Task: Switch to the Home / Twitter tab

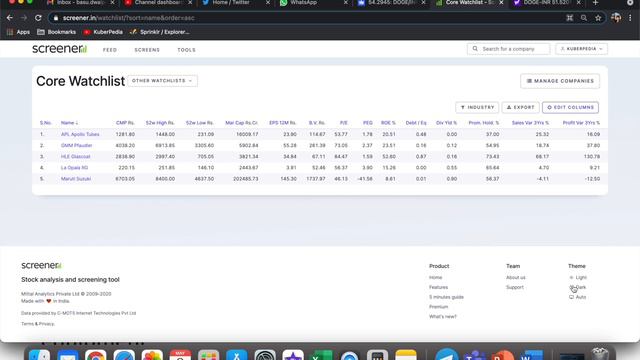Action: (x=232, y=3)
